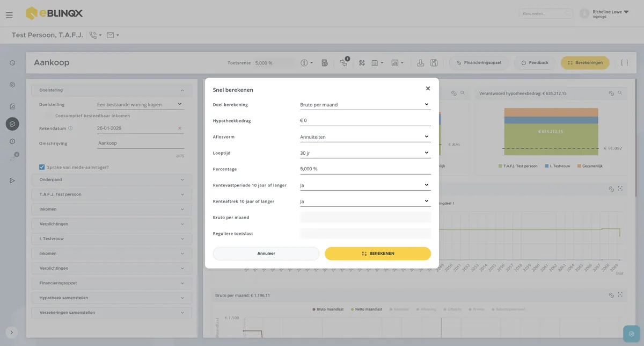
Task: Open the Rentevastperiode 10 jaar of langer dropdown
Action: [365, 185]
